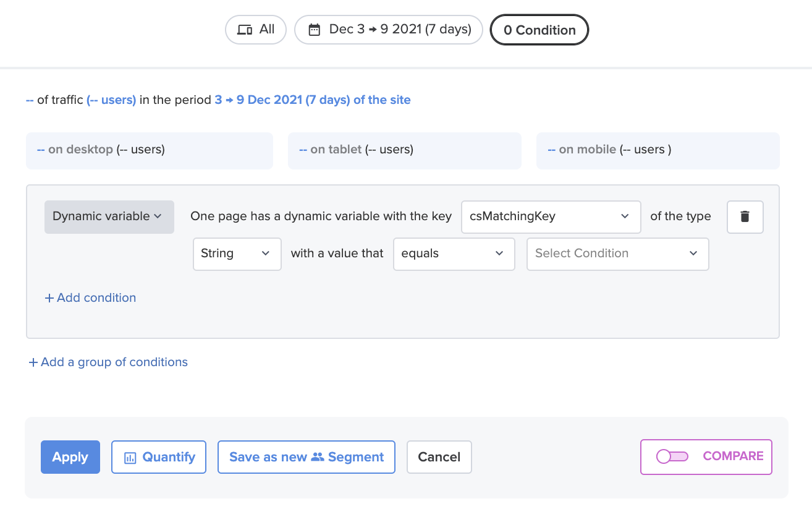812x522 pixels.
Task: Click the 'on desktop' traffic card
Action: (150, 150)
